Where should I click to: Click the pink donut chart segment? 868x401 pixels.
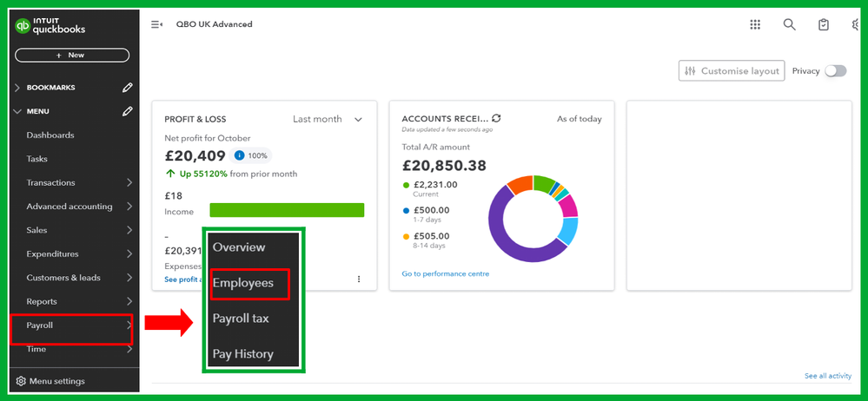[x=569, y=207]
